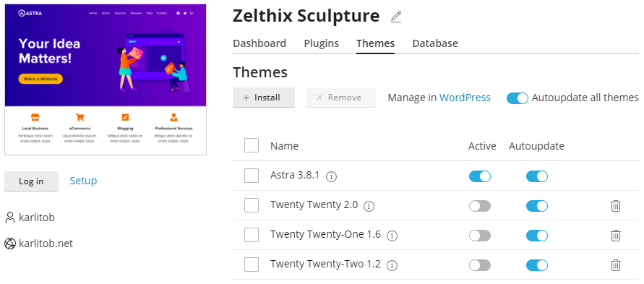Activate the Twenty Twenty 2.0 theme toggle
The height and width of the screenshot is (284, 644).
tap(480, 206)
